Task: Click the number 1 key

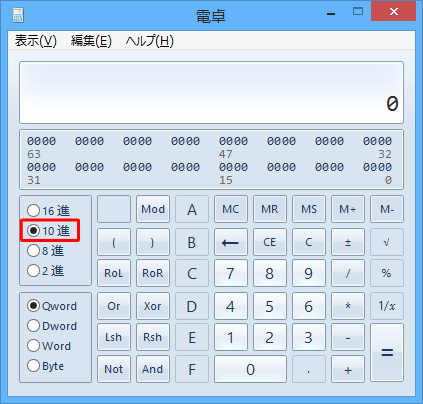Action: click(231, 337)
